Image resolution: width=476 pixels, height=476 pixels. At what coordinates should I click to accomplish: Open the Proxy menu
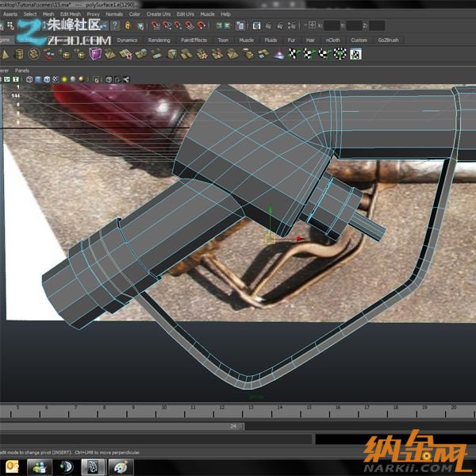(93, 14)
